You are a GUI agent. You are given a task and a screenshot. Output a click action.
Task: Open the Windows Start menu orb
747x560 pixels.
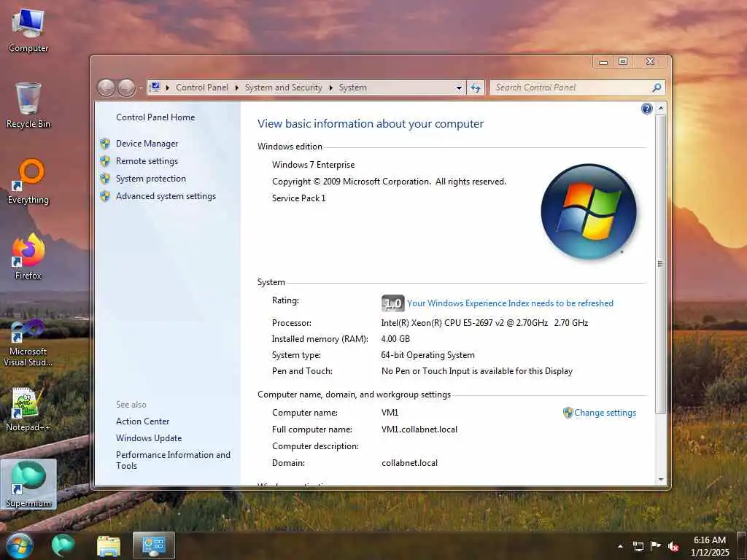pyautogui.click(x=19, y=545)
